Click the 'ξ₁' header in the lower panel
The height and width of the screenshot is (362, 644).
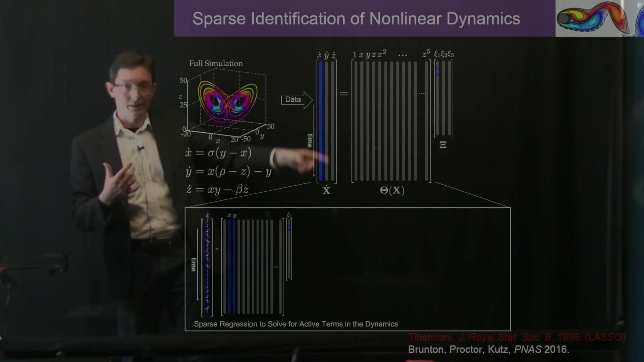(289, 215)
